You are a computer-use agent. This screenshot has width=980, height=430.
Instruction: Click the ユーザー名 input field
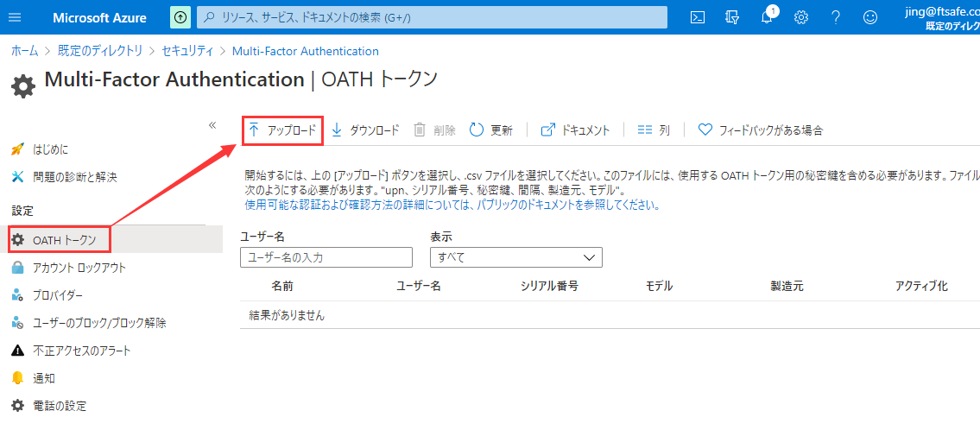click(326, 257)
